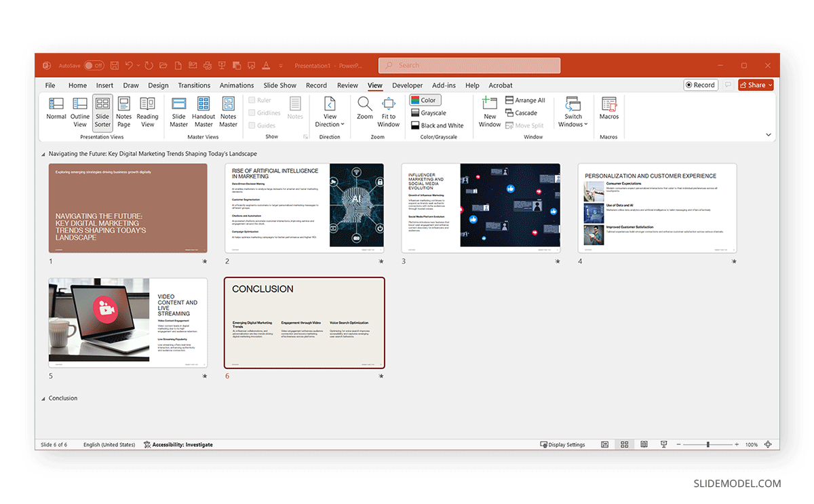814x504 pixels.
Task: Toggle the AutoSave switch
Action: [94, 66]
